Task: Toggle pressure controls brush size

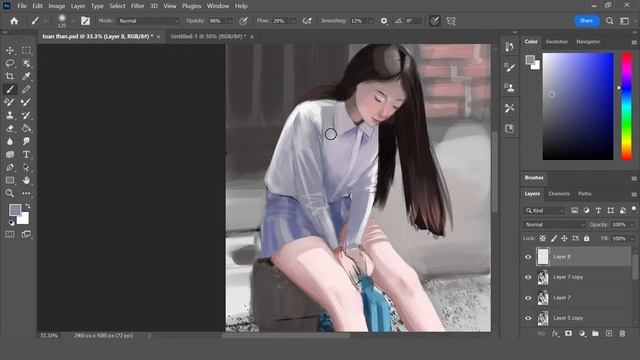Action: point(435,21)
